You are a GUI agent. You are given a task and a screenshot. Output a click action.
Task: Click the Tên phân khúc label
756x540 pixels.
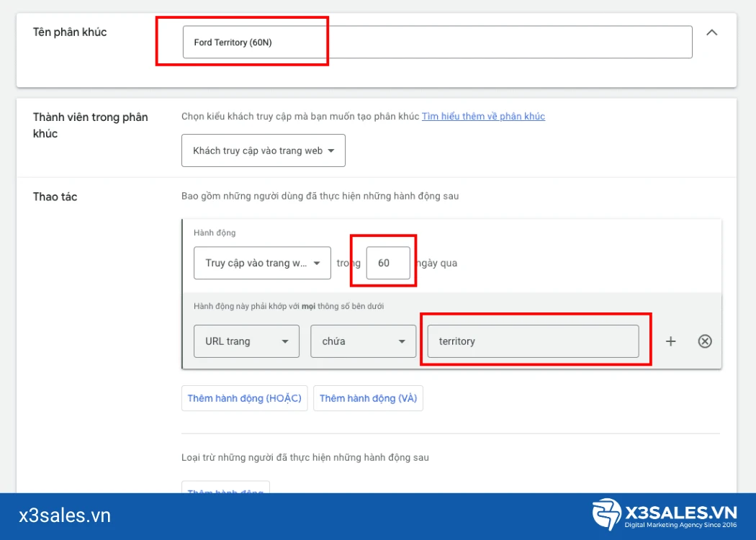(70, 32)
